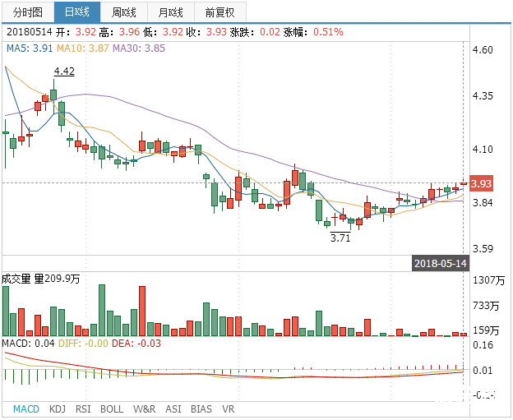Select the 日K线 tab
Image resolution: width=513 pixels, height=420 pixels.
77,12
